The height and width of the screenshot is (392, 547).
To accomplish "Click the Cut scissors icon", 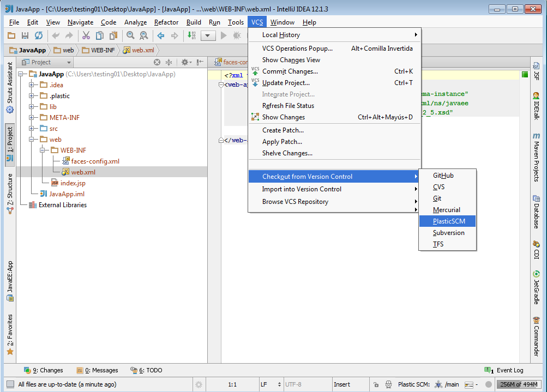I will click(x=86, y=35).
